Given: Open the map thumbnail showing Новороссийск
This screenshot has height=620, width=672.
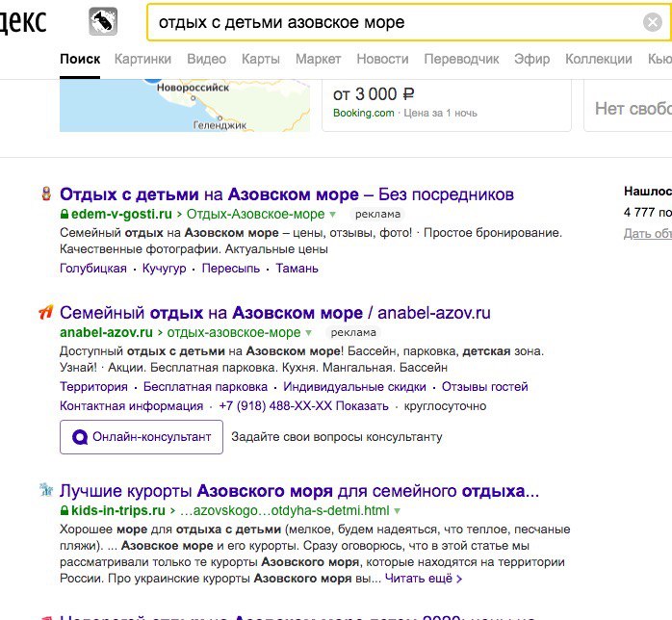Looking at the screenshot, I should [x=185, y=105].
